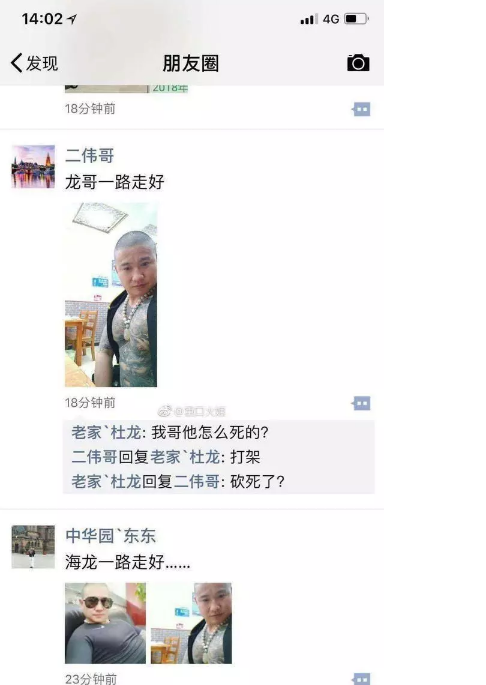Open 二伟哥 name link
The image size is (486, 685).
coord(90,156)
